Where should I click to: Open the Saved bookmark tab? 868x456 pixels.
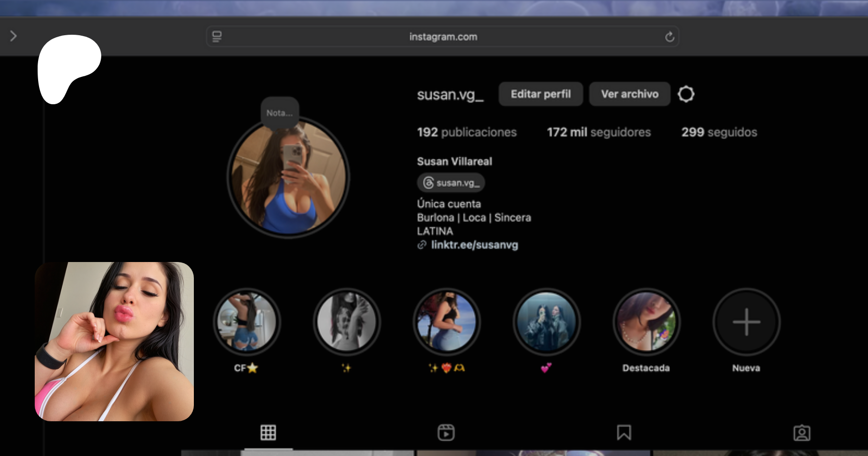coord(624,432)
